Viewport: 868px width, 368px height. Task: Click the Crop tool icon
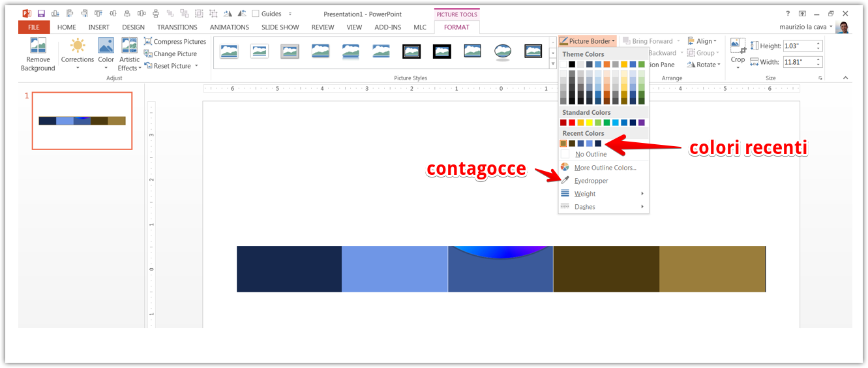click(738, 46)
